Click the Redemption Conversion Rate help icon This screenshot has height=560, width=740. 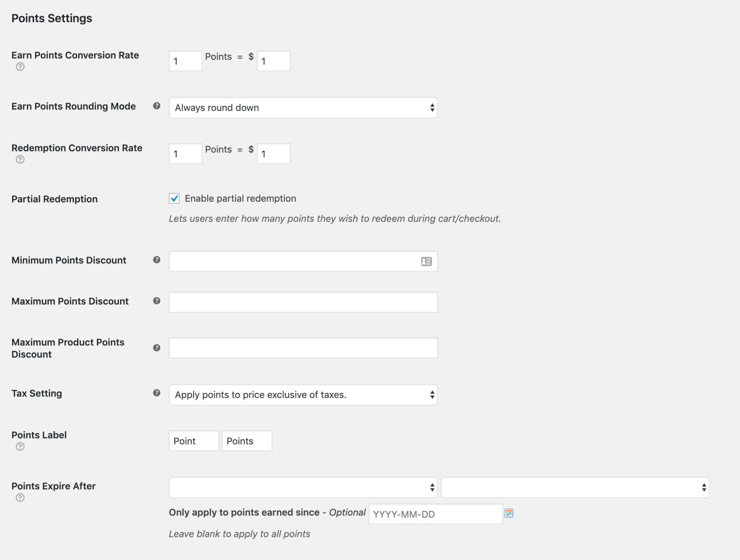(21, 159)
